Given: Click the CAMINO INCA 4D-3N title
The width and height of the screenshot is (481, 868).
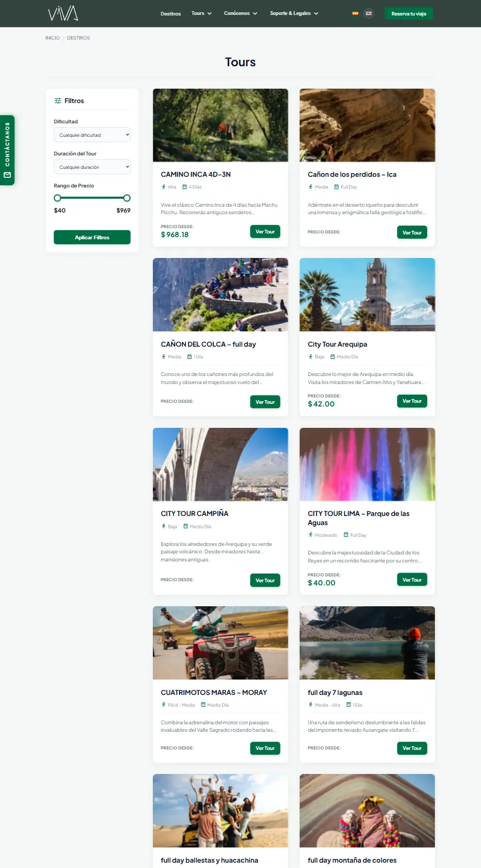Looking at the screenshot, I should tap(196, 175).
